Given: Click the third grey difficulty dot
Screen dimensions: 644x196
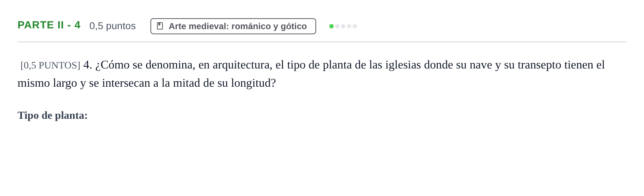Looking at the screenshot, I should [343, 26].
